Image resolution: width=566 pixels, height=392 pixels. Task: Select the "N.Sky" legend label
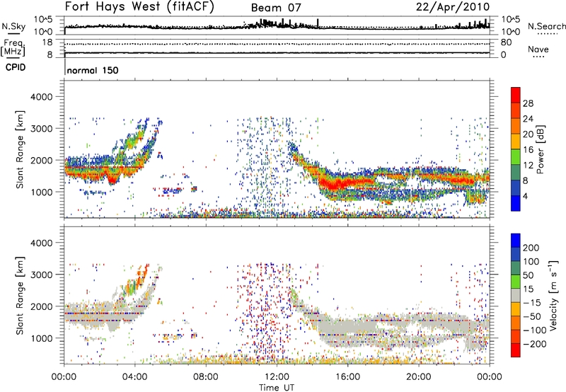click(x=13, y=27)
